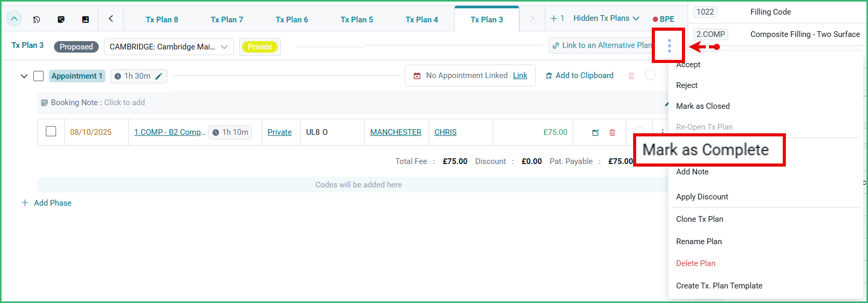
Task: Click Private link in treatment row
Action: [x=280, y=132]
